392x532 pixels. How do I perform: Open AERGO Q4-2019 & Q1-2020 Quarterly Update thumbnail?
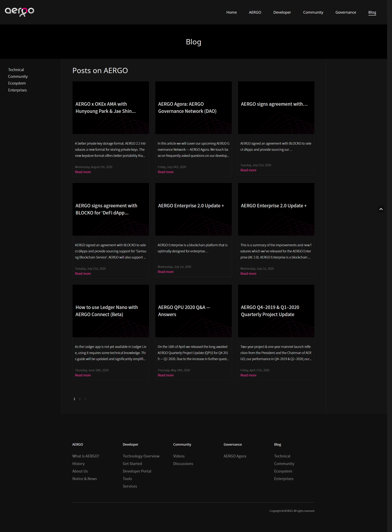click(276, 311)
